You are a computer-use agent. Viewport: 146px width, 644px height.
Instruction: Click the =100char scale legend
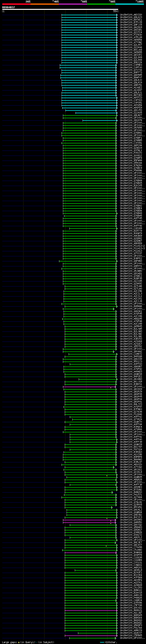coord(108,642)
